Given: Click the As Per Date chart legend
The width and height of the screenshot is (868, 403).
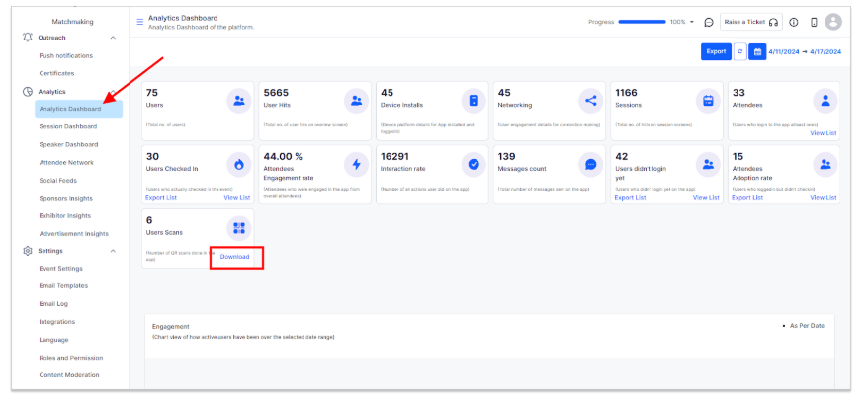Looking at the screenshot, I should pos(803,326).
